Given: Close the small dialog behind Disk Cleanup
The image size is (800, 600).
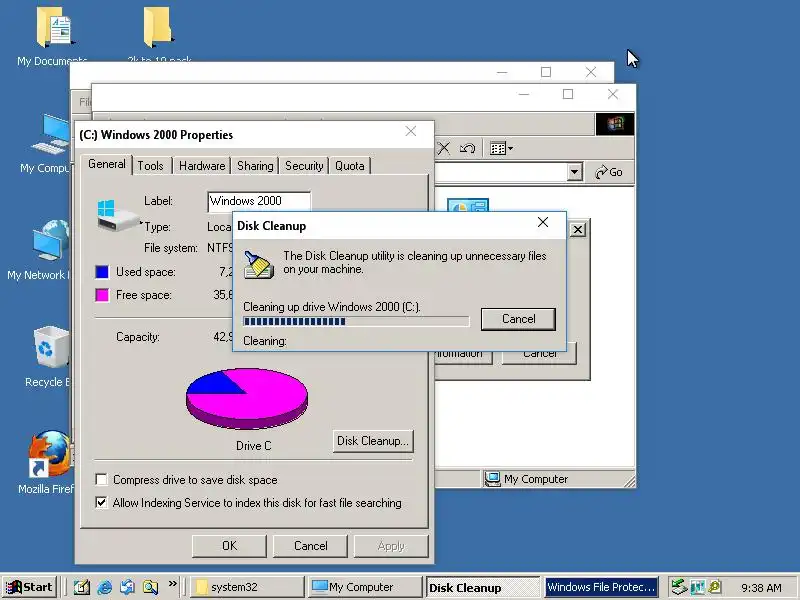Looking at the screenshot, I should pos(577,230).
